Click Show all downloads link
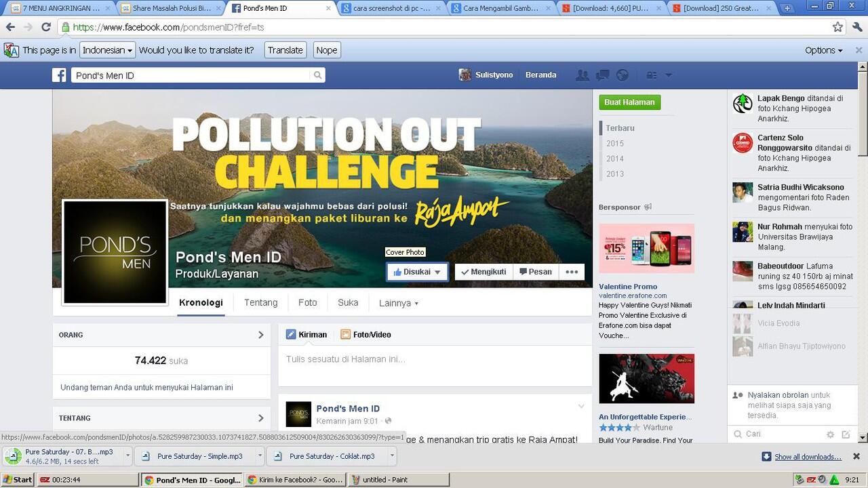 (x=808, y=457)
